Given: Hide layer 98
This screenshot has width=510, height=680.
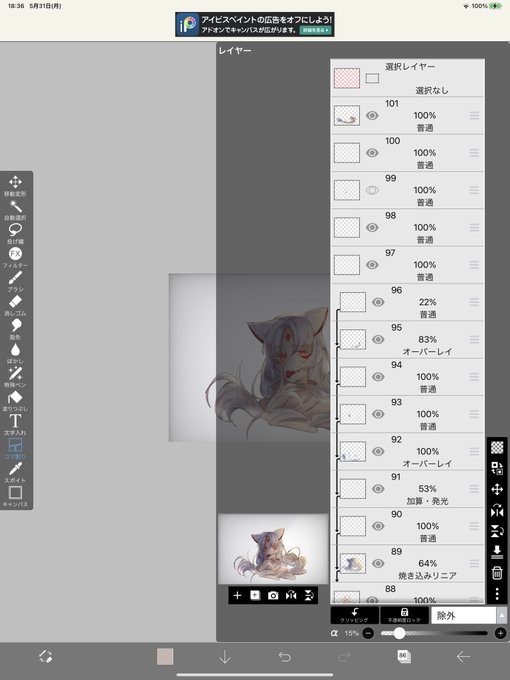Looking at the screenshot, I should pyautogui.click(x=372, y=227).
